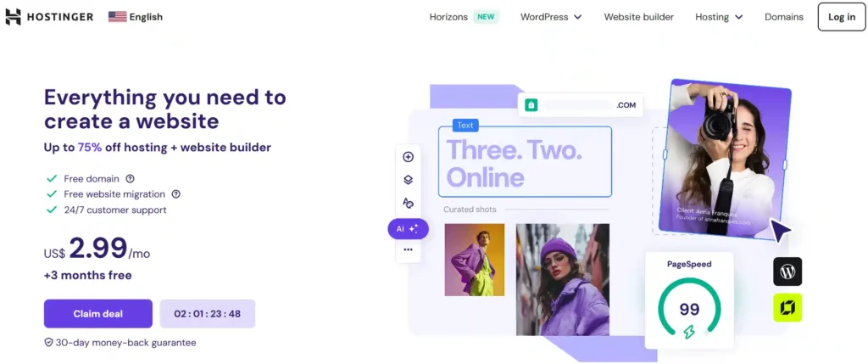This screenshot has height=364, width=868.
Task: Open the Website builder menu item
Action: point(639,17)
